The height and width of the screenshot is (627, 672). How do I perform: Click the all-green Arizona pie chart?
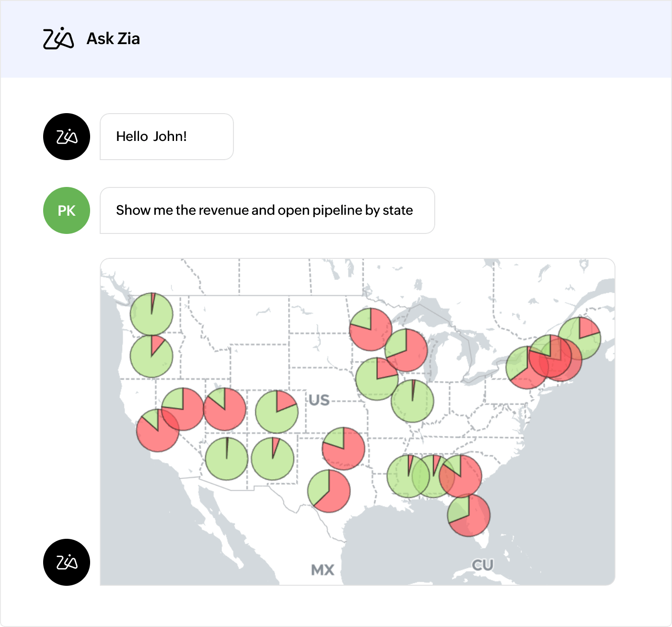tap(227, 459)
